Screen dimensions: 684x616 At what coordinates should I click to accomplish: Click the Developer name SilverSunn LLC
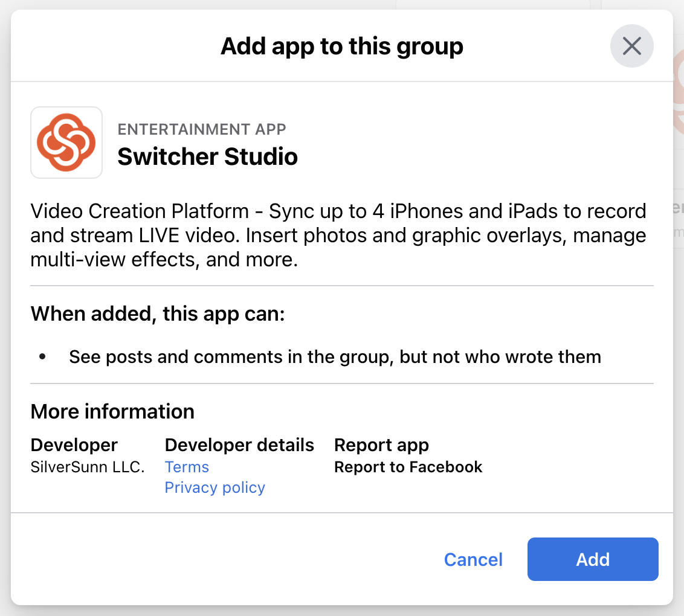(87, 466)
